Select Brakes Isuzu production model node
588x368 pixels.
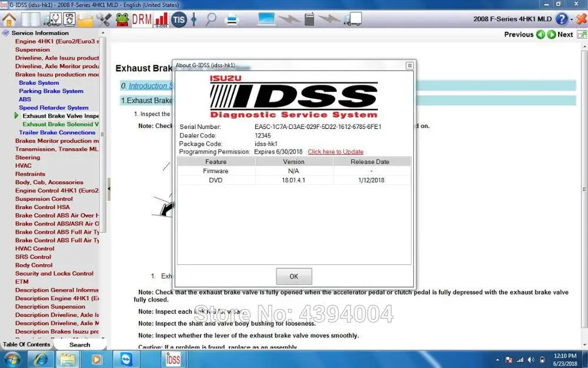point(57,74)
